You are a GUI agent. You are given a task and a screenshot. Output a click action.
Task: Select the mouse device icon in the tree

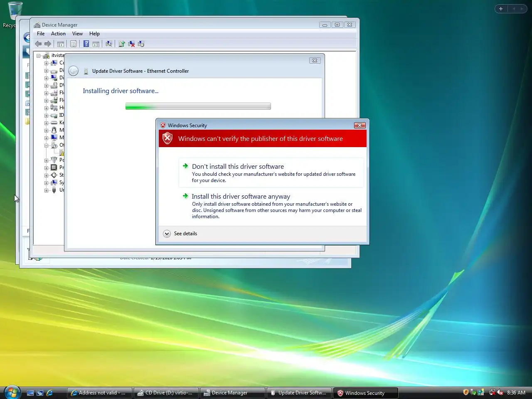(x=54, y=130)
